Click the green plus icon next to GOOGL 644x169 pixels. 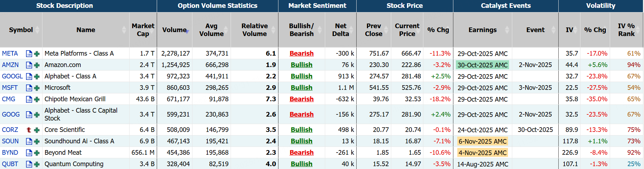(36, 76)
